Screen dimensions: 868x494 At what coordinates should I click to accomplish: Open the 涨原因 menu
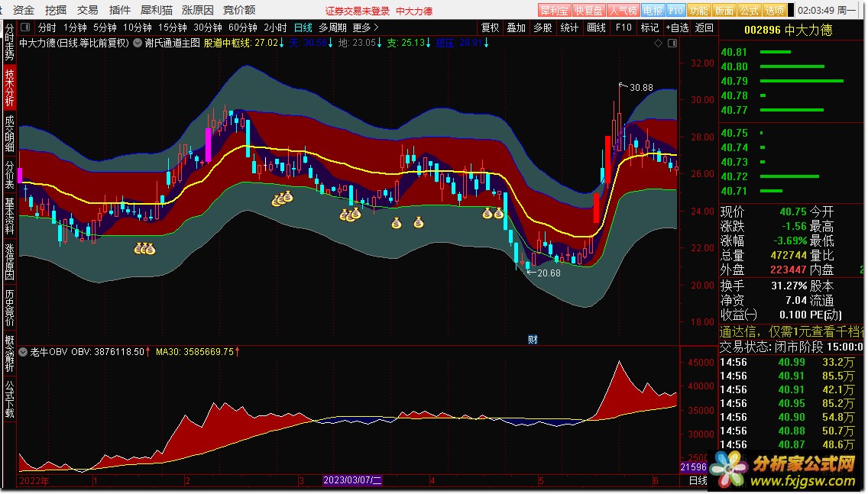pos(198,10)
